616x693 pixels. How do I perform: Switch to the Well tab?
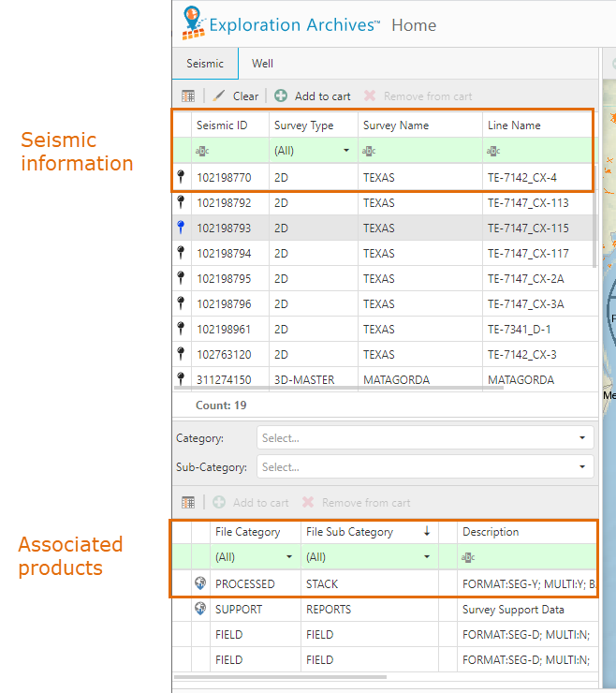262,64
